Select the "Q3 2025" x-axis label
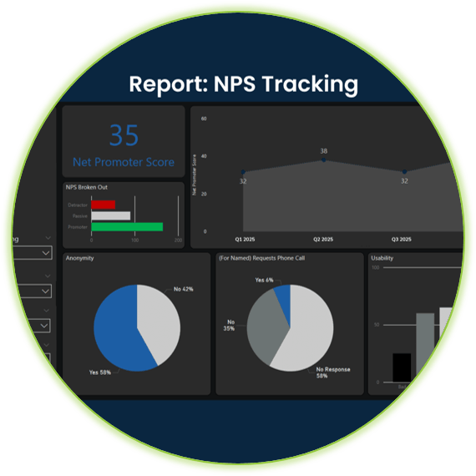476x476 pixels. (401, 239)
